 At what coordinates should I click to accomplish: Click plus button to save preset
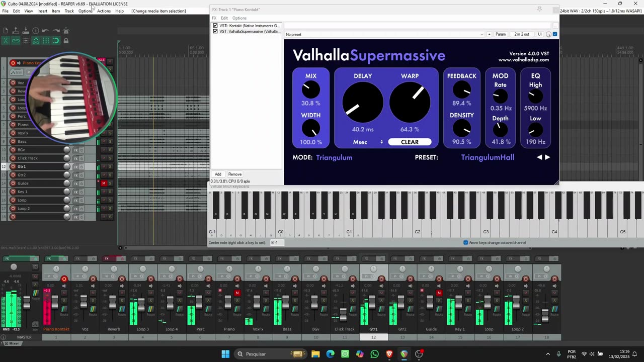[x=489, y=34]
